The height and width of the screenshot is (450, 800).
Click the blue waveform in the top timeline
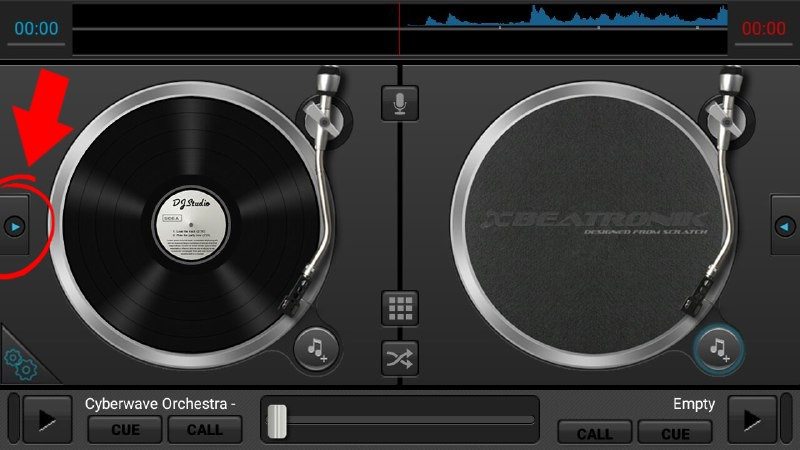tap(567, 16)
